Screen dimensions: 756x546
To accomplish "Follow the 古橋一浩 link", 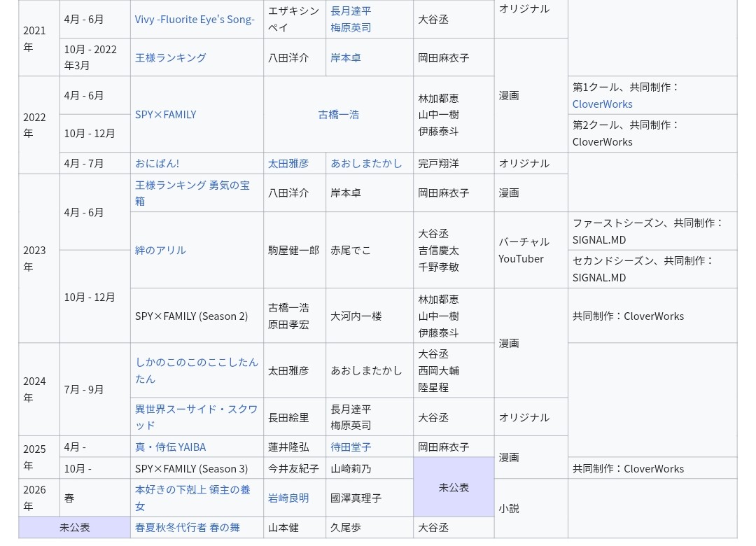I will point(339,114).
